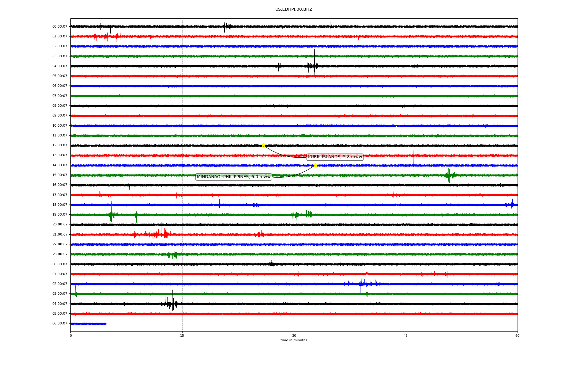Click the short blue trace at 06:00:07
The height and width of the screenshot is (368, 588).
click(88, 324)
